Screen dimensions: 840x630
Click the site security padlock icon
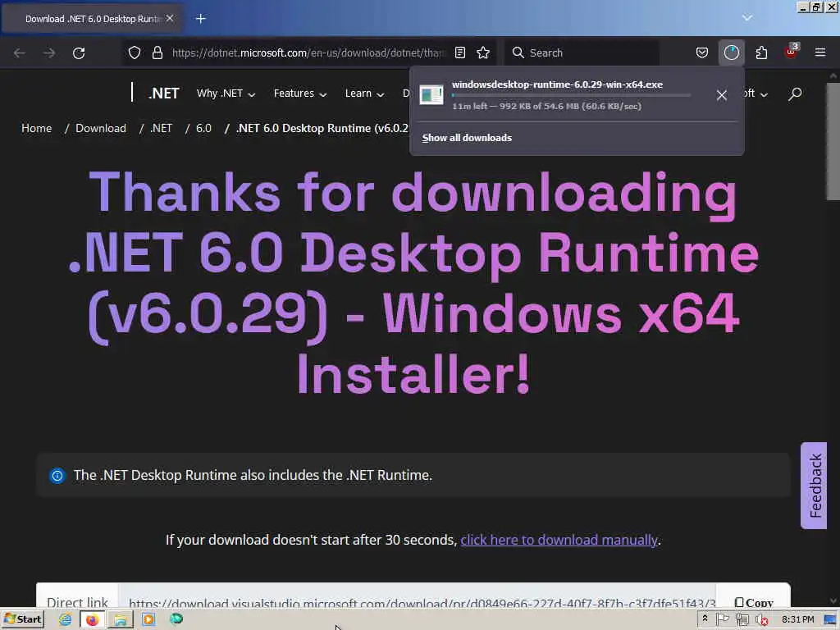157,52
